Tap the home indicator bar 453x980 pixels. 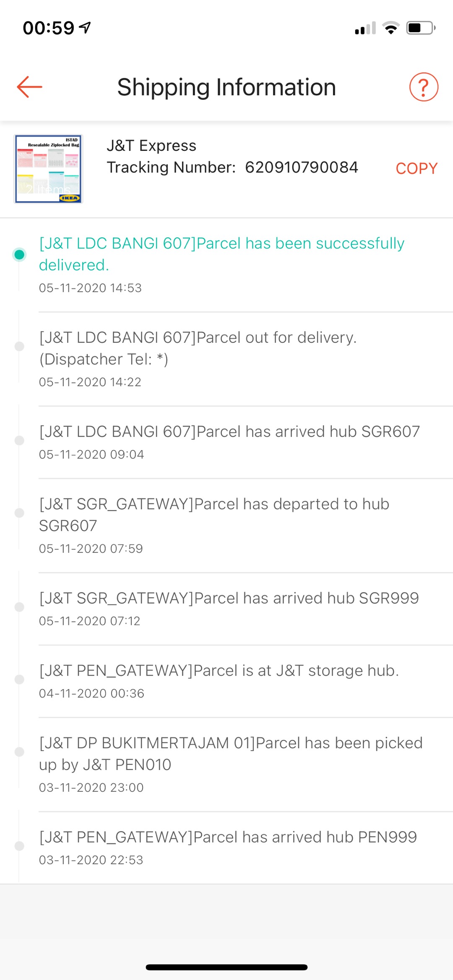(x=226, y=967)
